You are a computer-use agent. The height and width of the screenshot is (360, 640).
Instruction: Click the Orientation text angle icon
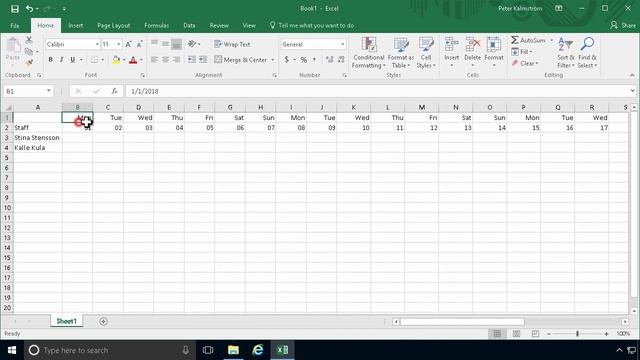192,44
